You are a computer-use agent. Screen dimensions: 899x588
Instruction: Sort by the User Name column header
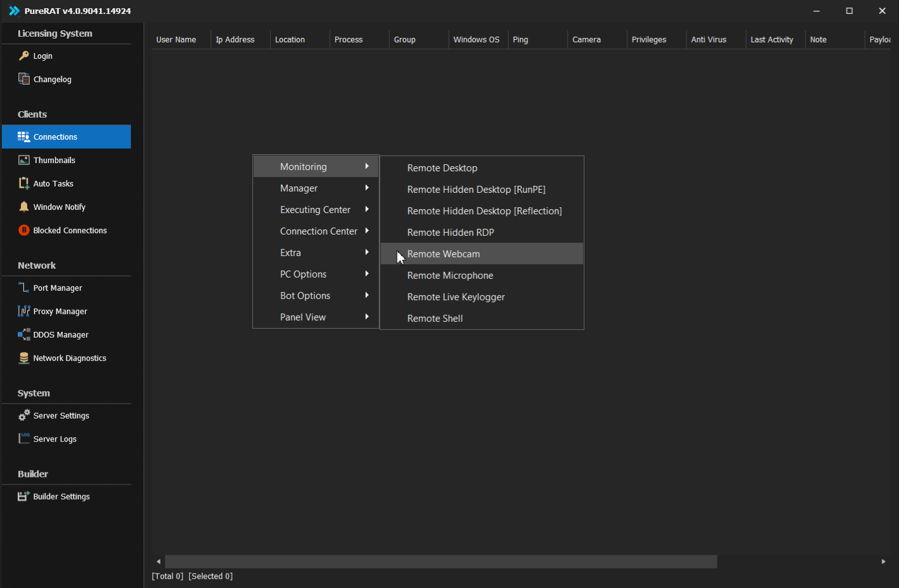coord(181,39)
